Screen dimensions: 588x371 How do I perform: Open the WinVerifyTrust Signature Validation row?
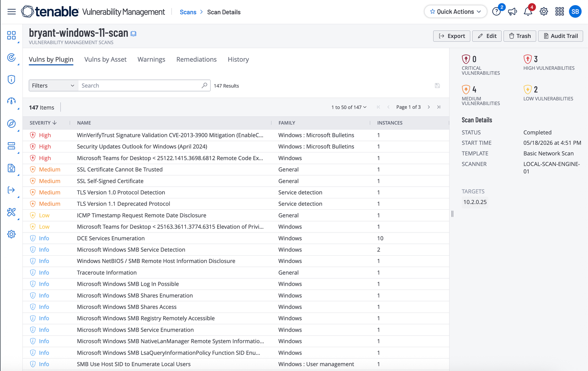[x=236, y=135]
